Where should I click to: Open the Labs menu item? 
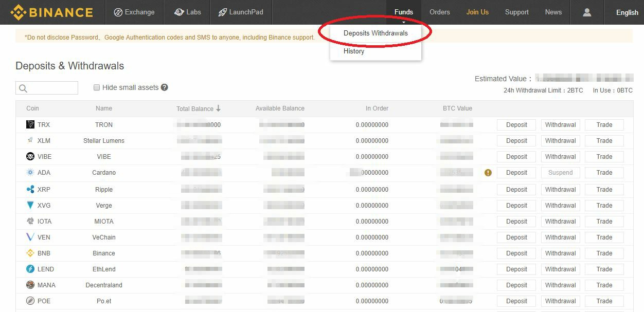(x=188, y=12)
